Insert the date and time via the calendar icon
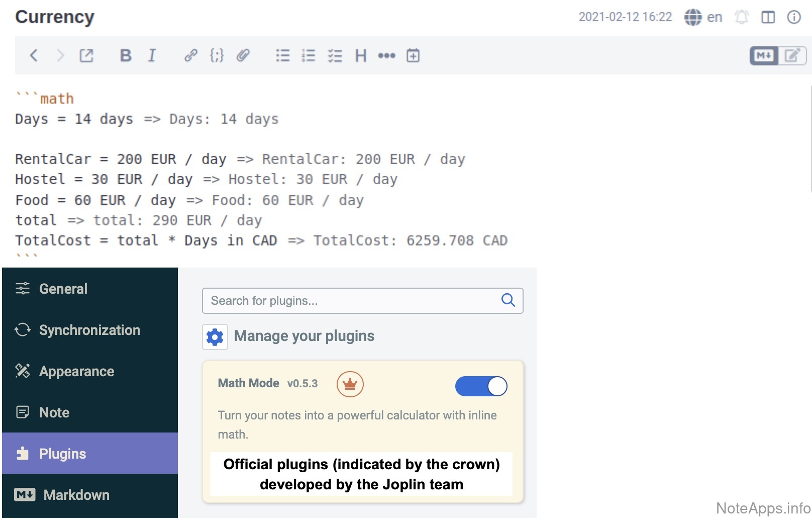Viewport: 812px width, 518px height. [413, 55]
